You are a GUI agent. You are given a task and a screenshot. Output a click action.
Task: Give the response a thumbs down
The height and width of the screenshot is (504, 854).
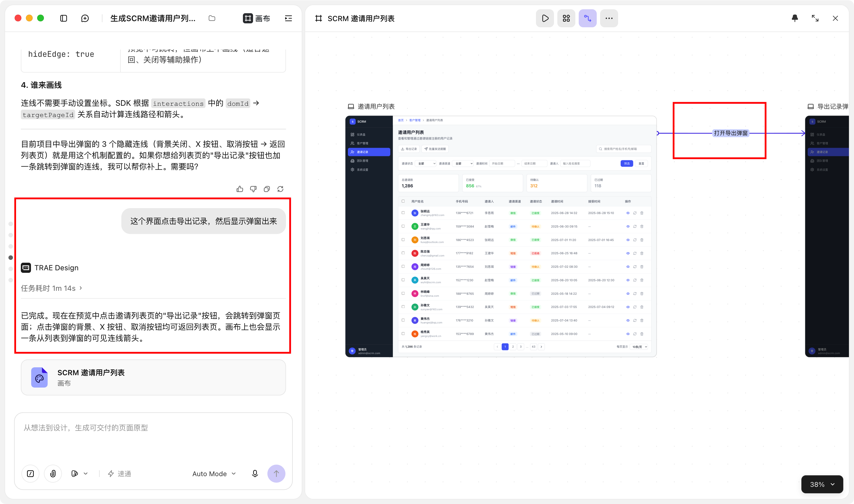(253, 189)
